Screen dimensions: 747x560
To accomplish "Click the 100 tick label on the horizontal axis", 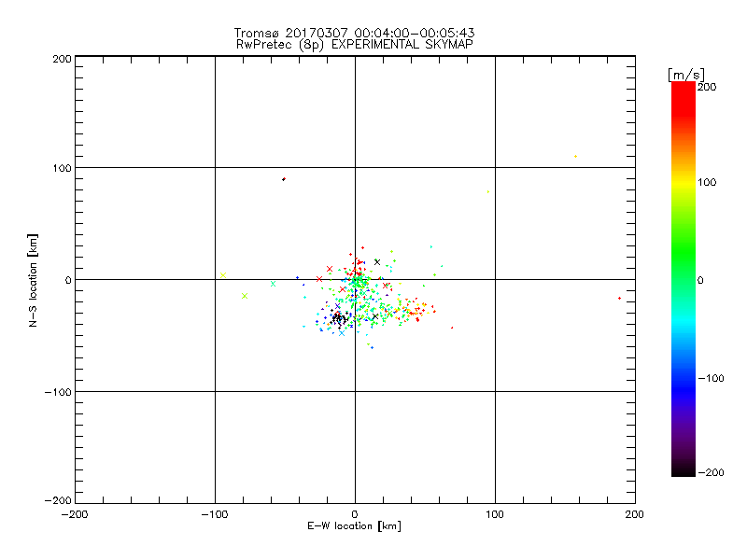I will click(495, 514).
